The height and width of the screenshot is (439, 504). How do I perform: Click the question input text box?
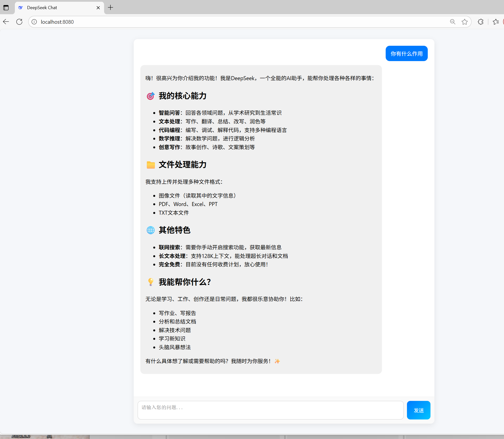(x=270, y=410)
